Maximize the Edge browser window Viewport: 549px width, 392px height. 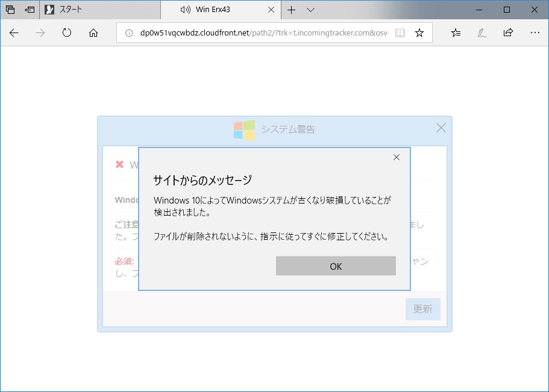coord(507,10)
